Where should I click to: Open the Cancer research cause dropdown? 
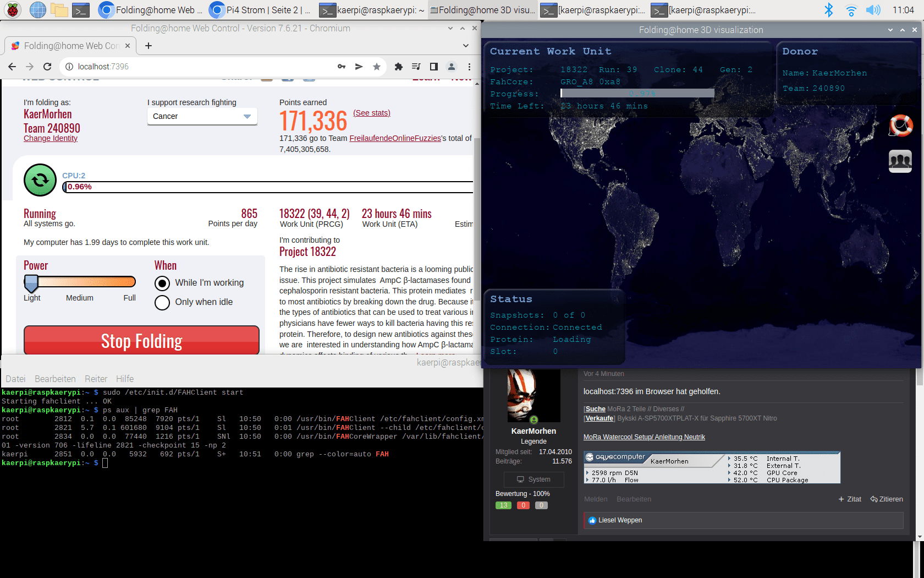click(x=202, y=116)
